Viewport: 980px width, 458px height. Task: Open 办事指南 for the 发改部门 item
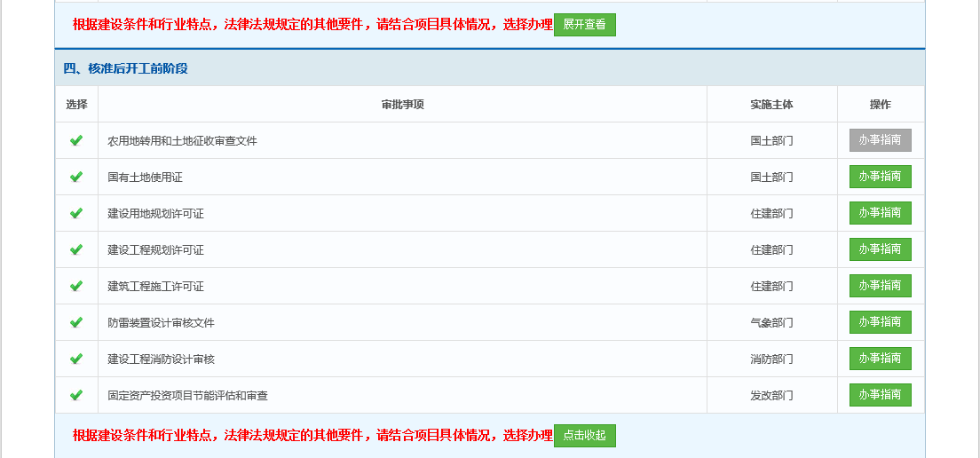pyautogui.click(x=880, y=395)
